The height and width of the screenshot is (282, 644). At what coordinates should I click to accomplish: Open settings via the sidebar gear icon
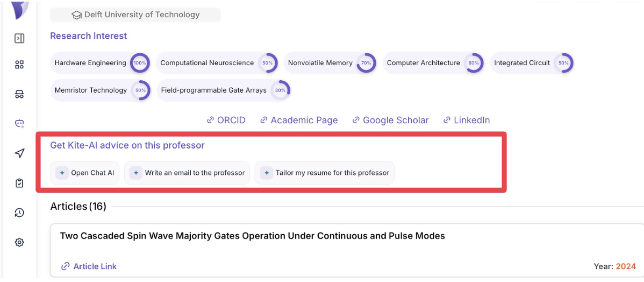pyautogui.click(x=19, y=242)
